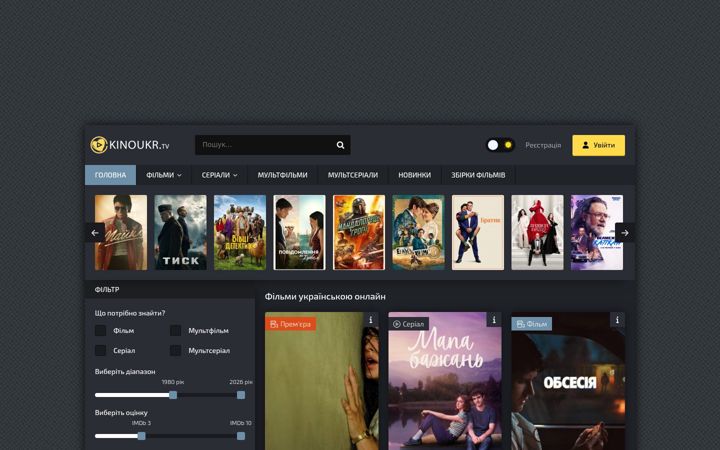Open the KINOUKR.tv logo home link
Viewport: 720px width, 450px height.
(130, 145)
